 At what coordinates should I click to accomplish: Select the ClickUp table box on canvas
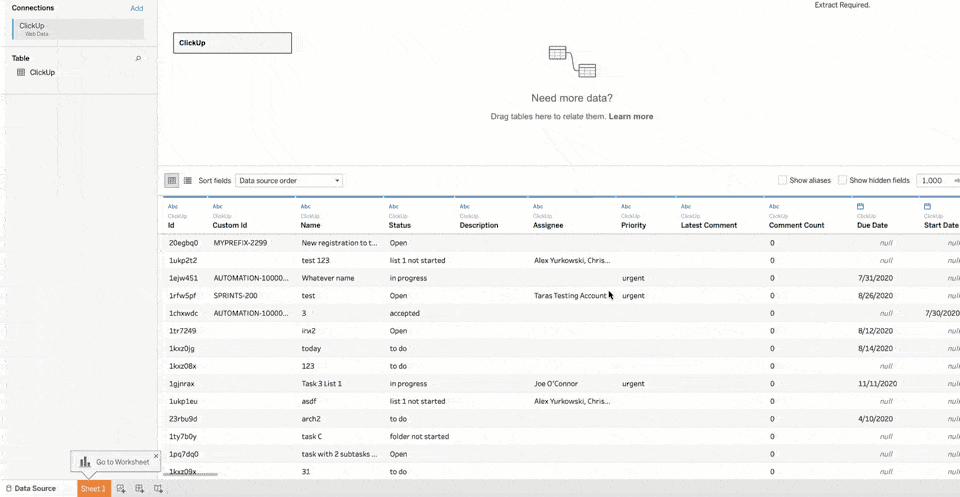pyautogui.click(x=232, y=43)
